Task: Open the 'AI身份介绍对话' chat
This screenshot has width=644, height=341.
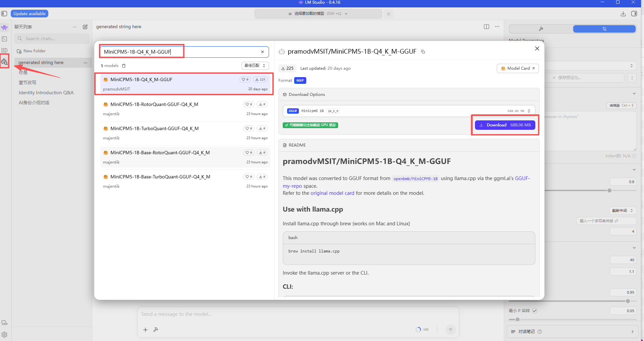Action: click(x=34, y=103)
